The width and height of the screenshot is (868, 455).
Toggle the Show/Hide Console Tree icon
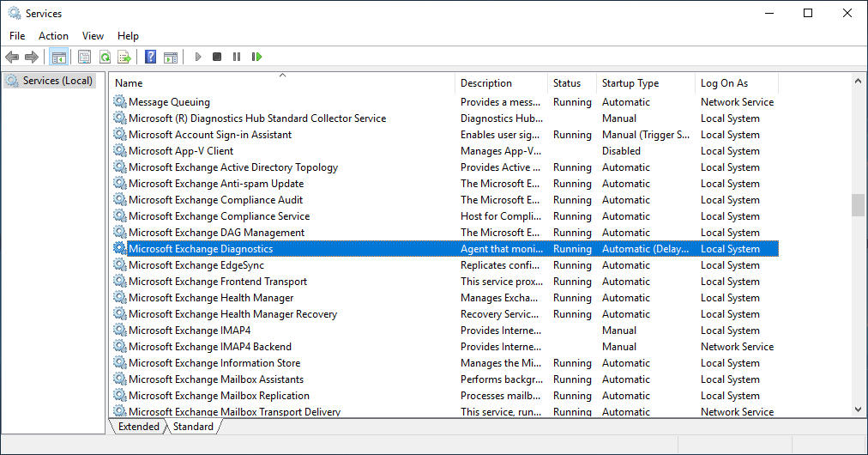[58, 57]
